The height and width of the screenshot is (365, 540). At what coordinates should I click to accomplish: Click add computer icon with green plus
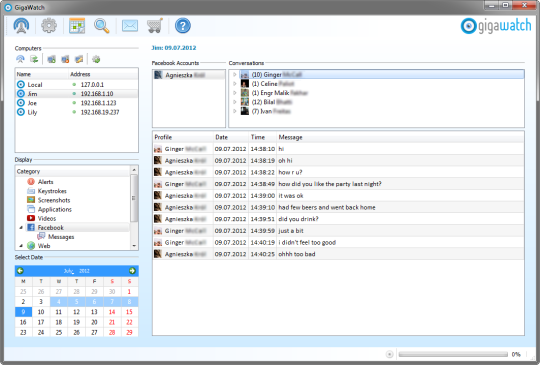52,59
